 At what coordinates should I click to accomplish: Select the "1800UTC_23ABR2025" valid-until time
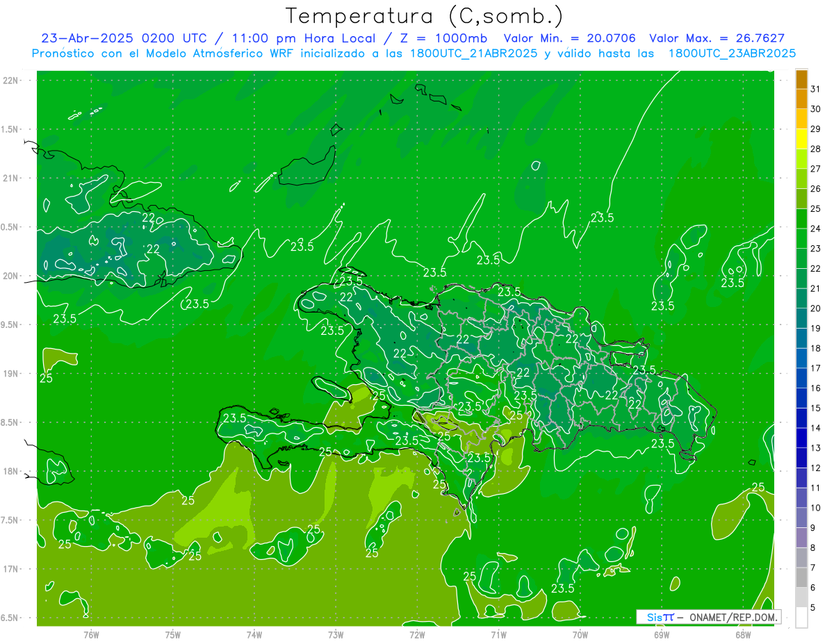pyautogui.click(x=732, y=53)
